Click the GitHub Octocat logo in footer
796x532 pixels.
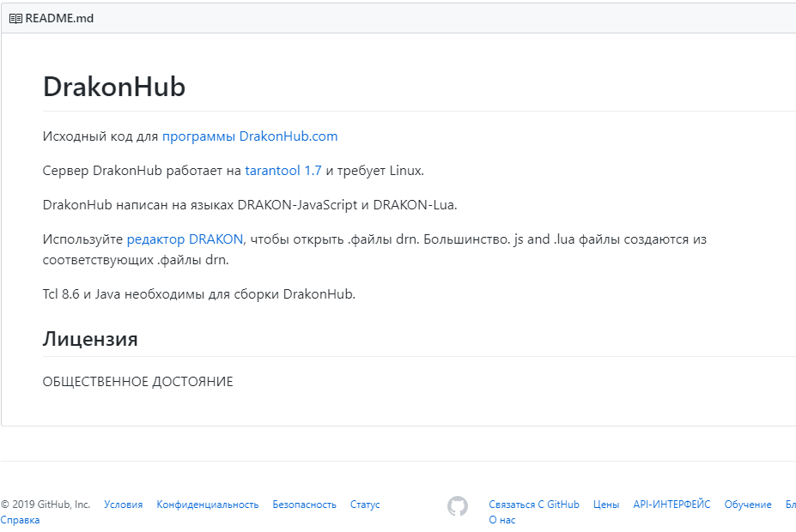458,506
